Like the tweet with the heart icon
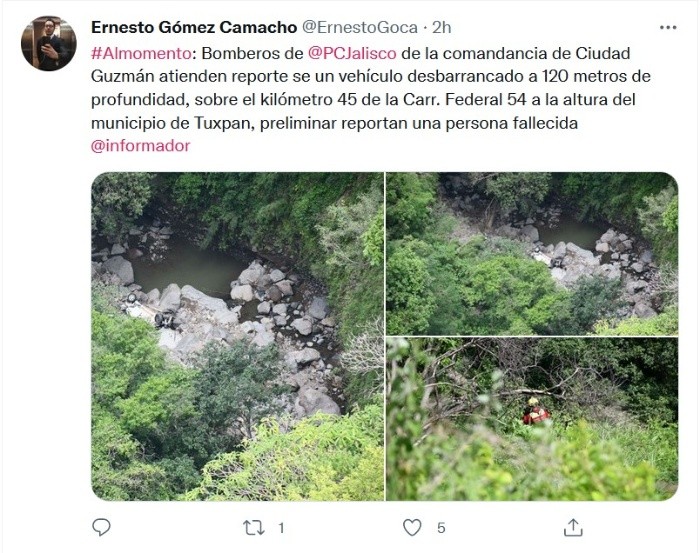 (412, 526)
